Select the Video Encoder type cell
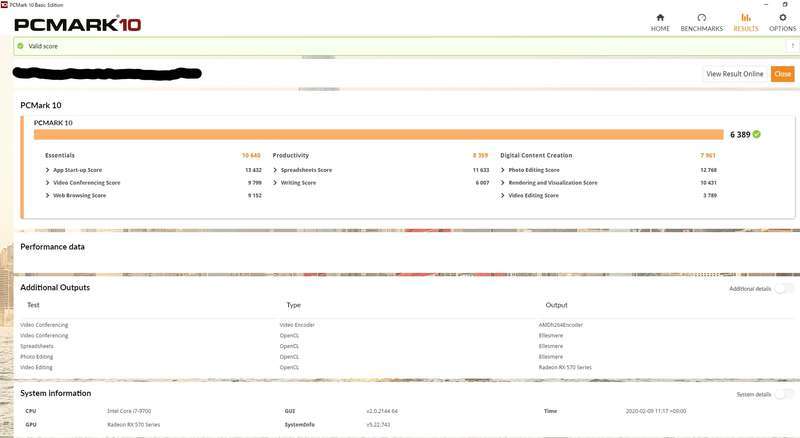The width and height of the screenshot is (800, 438). point(297,325)
